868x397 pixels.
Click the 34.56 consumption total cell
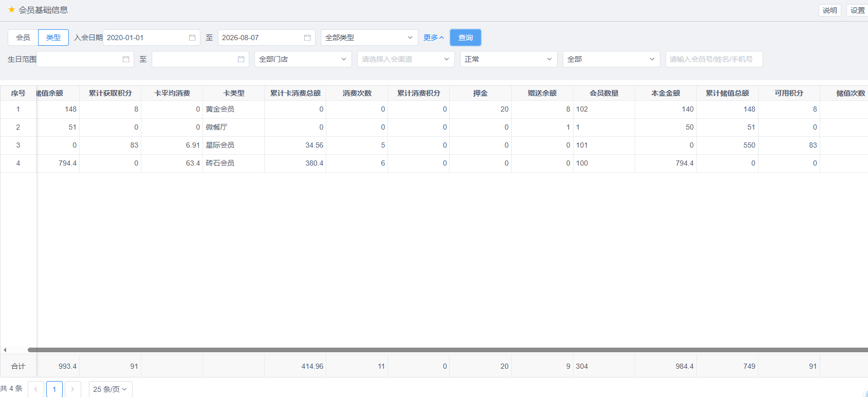click(x=296, y=146)
